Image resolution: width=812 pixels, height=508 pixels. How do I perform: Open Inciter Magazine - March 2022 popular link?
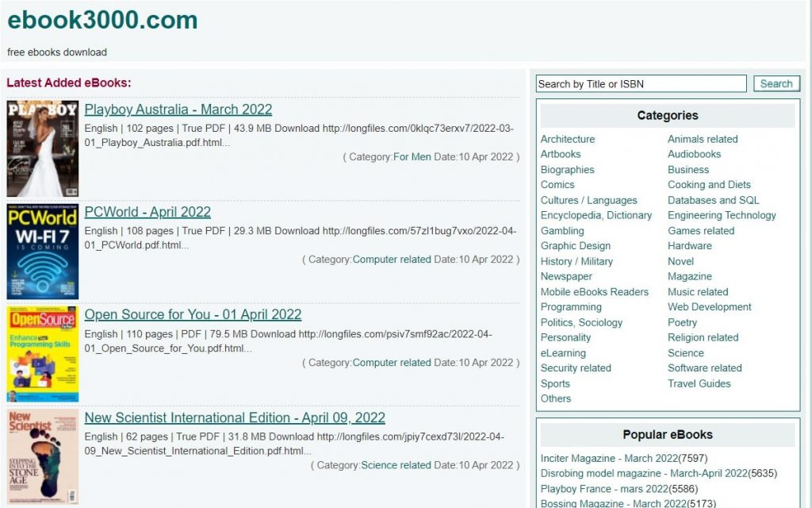point(609,458)
